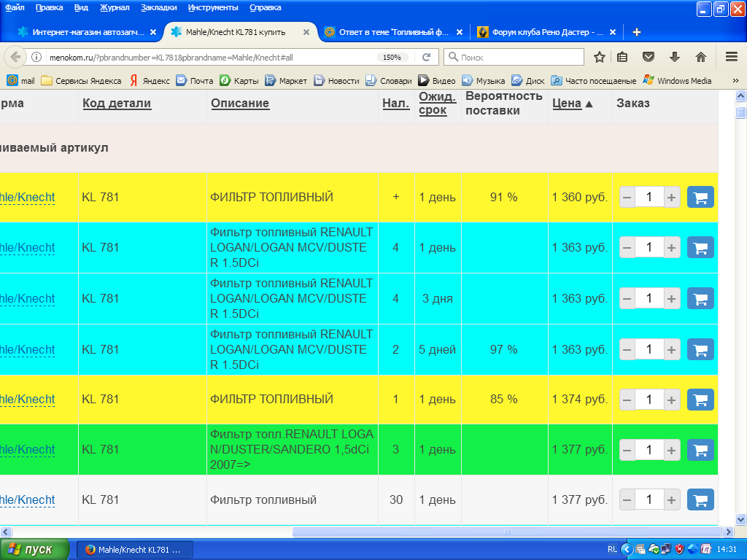Show more bookmarks with the chevron
Screen dimensions: 747x560
click(735, 80)
